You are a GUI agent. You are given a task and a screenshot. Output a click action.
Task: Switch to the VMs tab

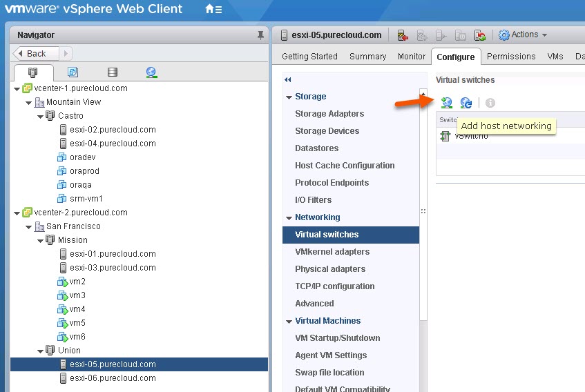(555, 57)
